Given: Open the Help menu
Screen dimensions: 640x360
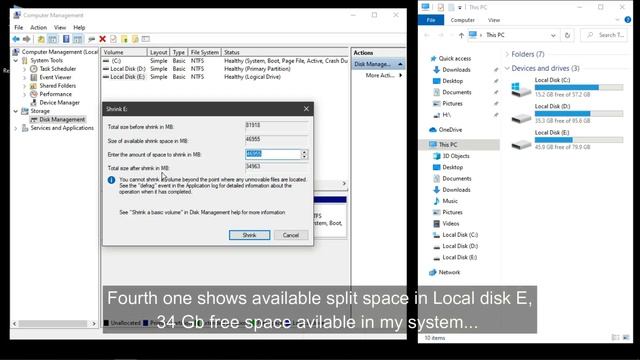Looking at the screenshot, I should pyautogui.click(x=79, y=27).
